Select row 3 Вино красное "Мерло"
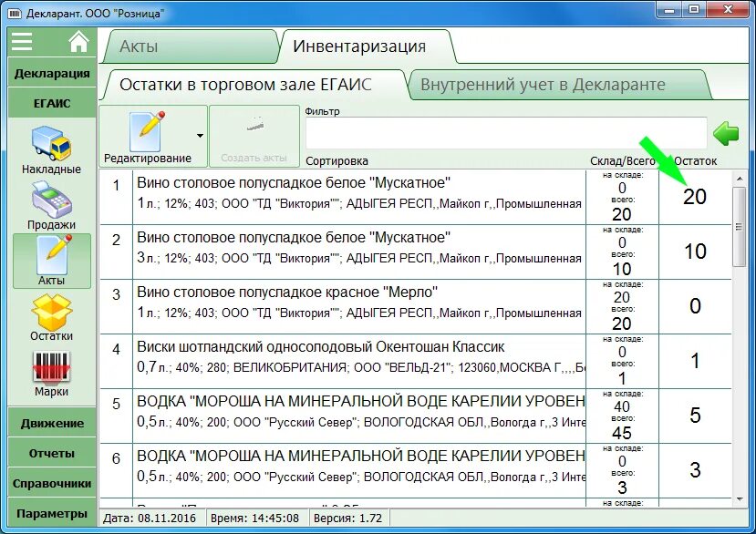Image resolution: width=756 pixels, height=534 pixels. 415,306
